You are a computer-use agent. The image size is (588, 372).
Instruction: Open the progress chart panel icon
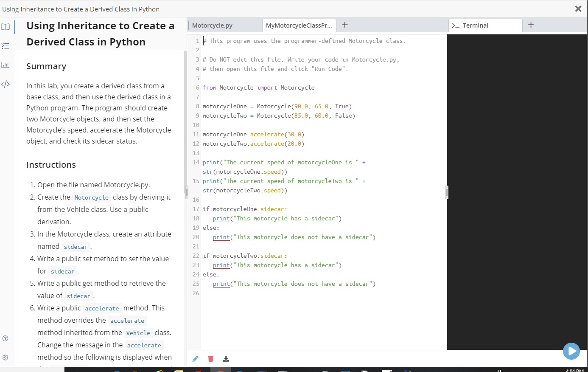6,65
